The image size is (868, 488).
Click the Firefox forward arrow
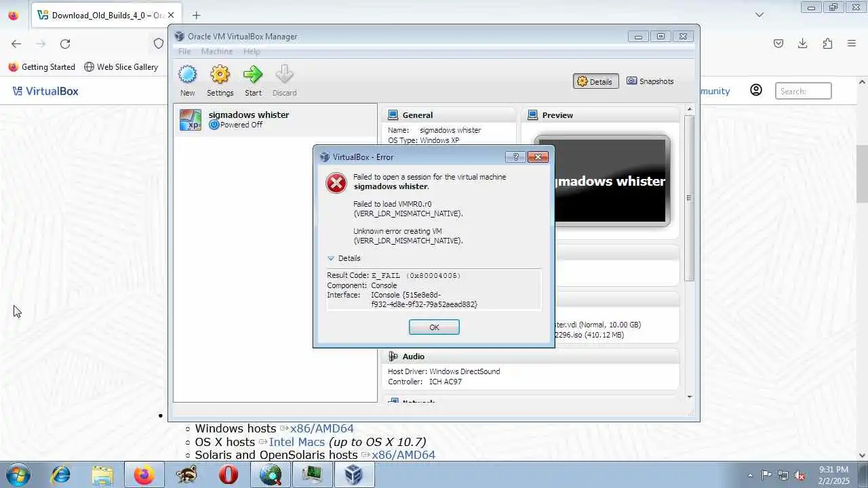tap(41, 43)
